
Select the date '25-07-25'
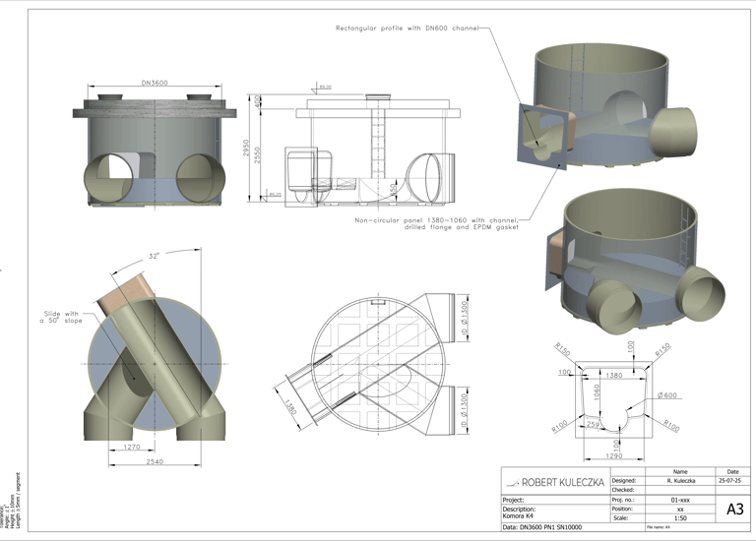click(x=728, y=480)
